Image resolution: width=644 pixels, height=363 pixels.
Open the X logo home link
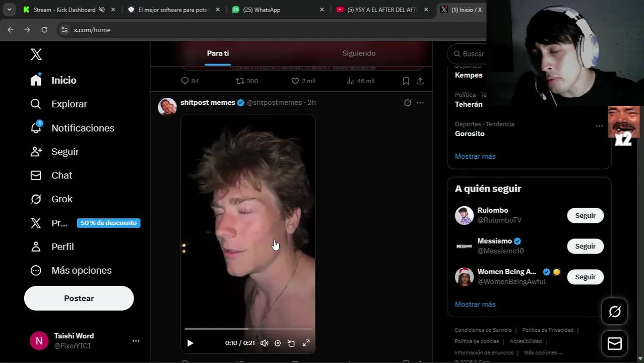click(36, 54)
